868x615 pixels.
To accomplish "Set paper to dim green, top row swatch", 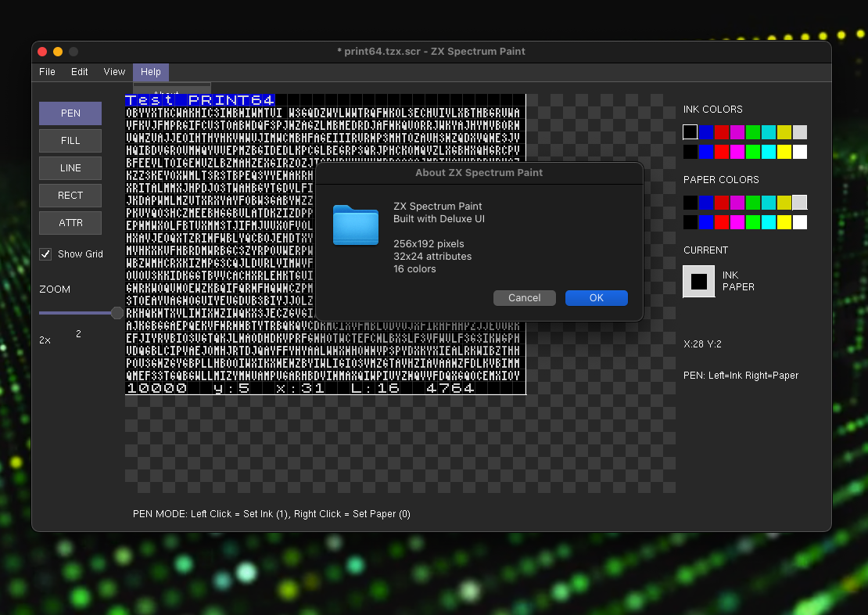I will pyautogui.click(x=753, y=203).
